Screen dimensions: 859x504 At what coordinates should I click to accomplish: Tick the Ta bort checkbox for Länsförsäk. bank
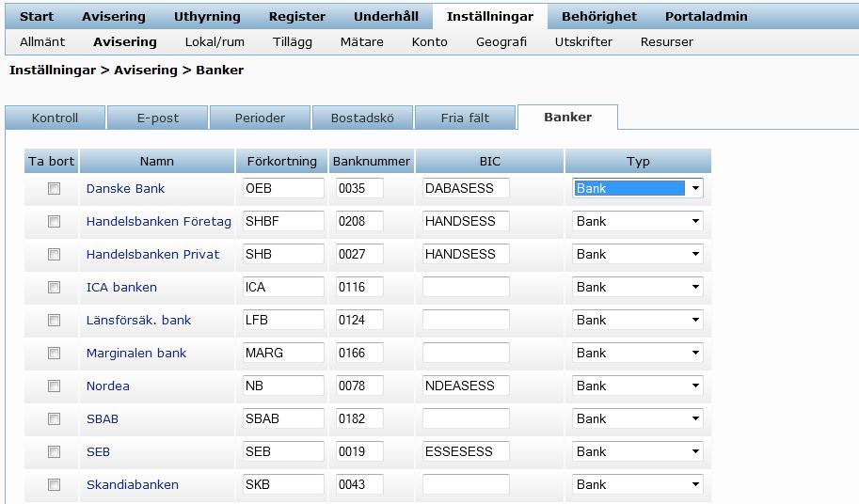(54, 320)
